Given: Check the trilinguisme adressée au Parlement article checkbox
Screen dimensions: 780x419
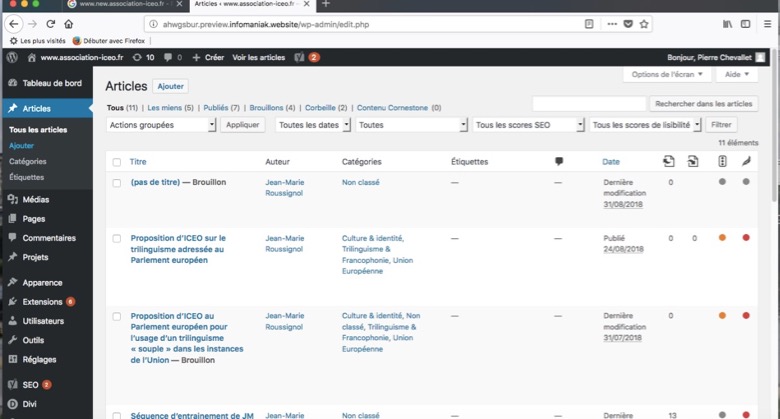Looking at the screenshot, I should tap(116, 239).
